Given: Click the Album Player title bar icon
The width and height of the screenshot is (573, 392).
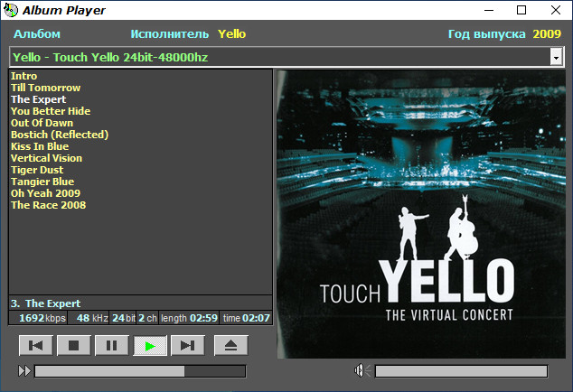Looking at the screenshot, I should (11, 10).
